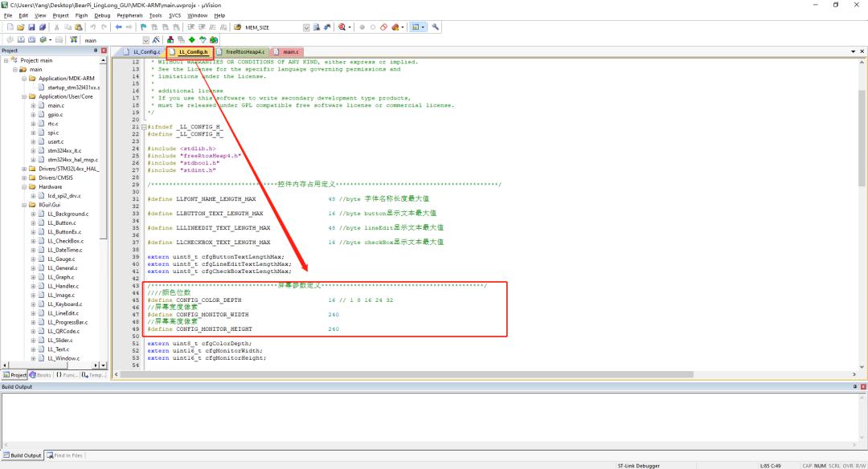Image resolution: width=868 pixels, height=469 pixels.
Task: Switch to the main.c editor tab
Action: (286, 52)
